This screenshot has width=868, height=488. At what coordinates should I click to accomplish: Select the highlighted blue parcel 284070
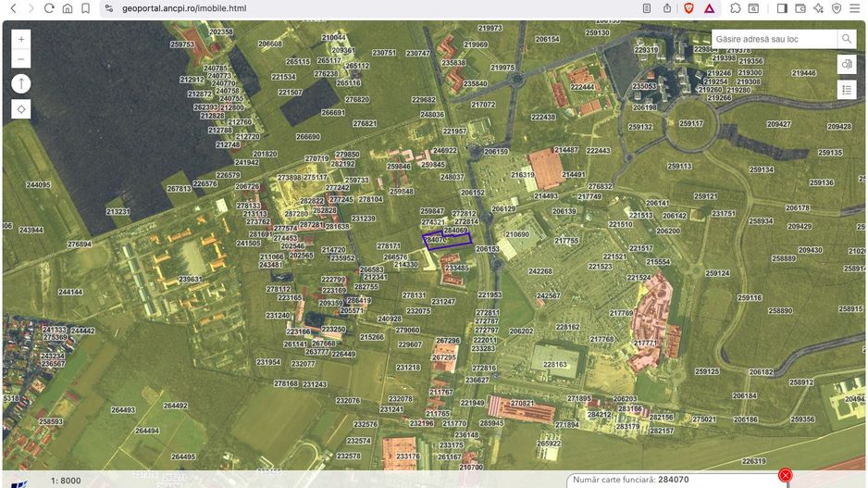pyautogui.click(x=447, y=241)
